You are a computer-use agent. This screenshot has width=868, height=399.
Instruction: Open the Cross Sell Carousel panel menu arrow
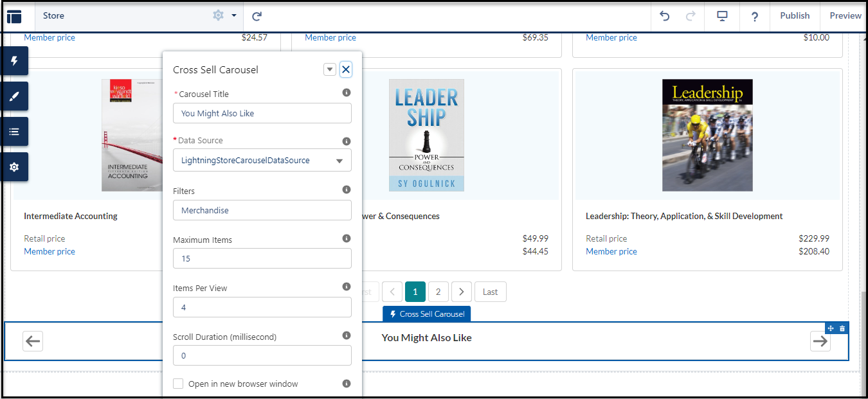point(330,69)
